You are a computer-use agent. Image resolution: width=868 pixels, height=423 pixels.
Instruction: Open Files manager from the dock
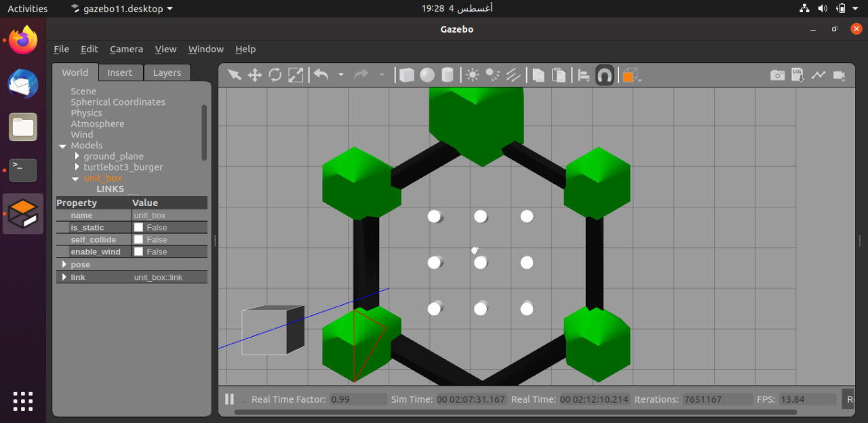click(x=23, y=127)
